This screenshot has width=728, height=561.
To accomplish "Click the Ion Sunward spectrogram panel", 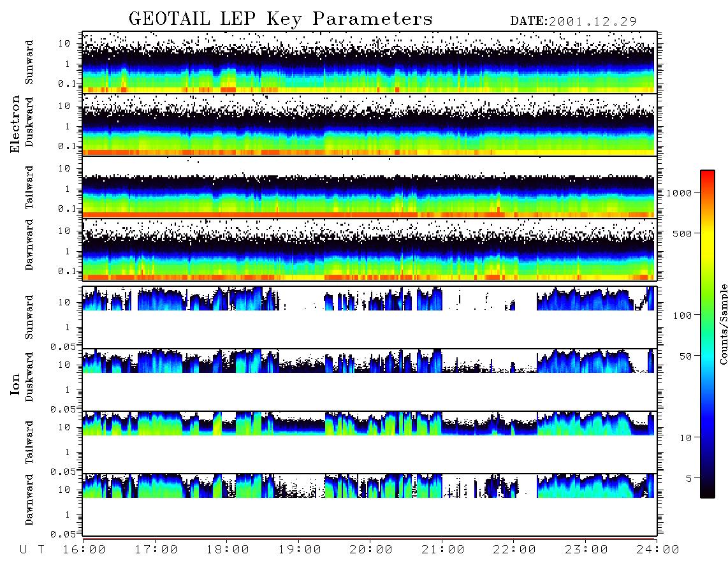I will pyautogui.click(x=370, y=317).
